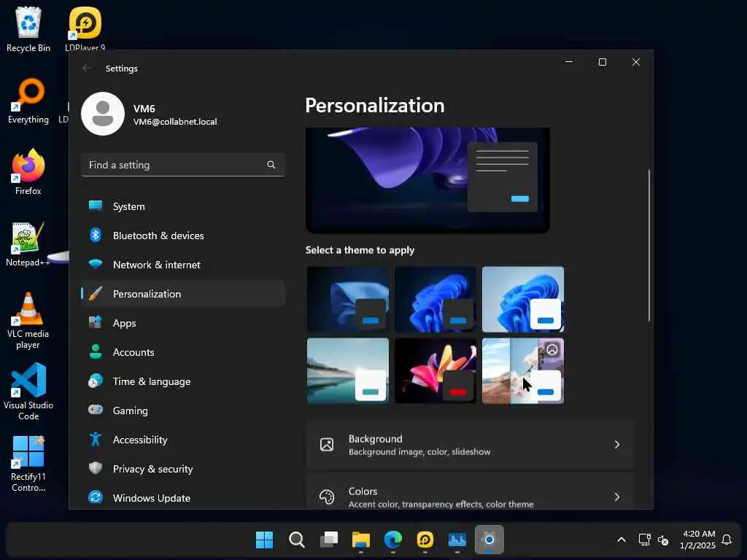The height and width of the screenshot is (560, 747).
Task: Open Bluetooth & devices settings
Action: 183,236
